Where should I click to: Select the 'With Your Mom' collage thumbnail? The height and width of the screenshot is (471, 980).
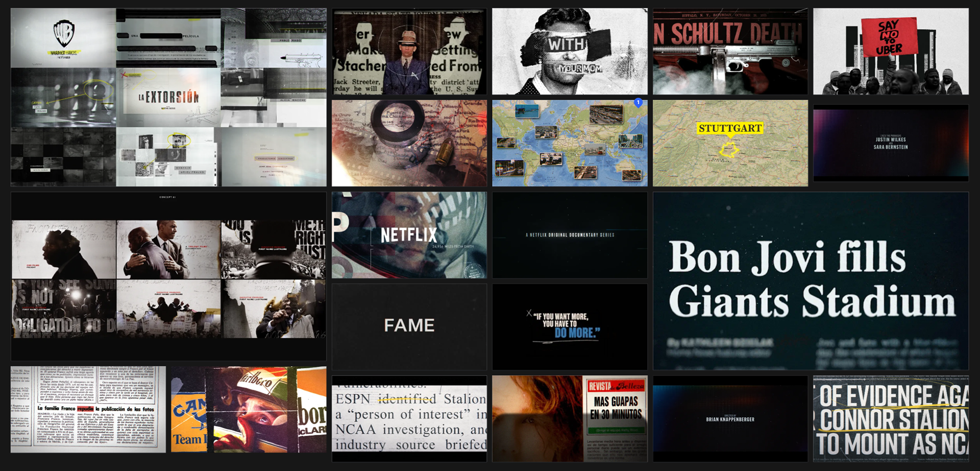570,51
